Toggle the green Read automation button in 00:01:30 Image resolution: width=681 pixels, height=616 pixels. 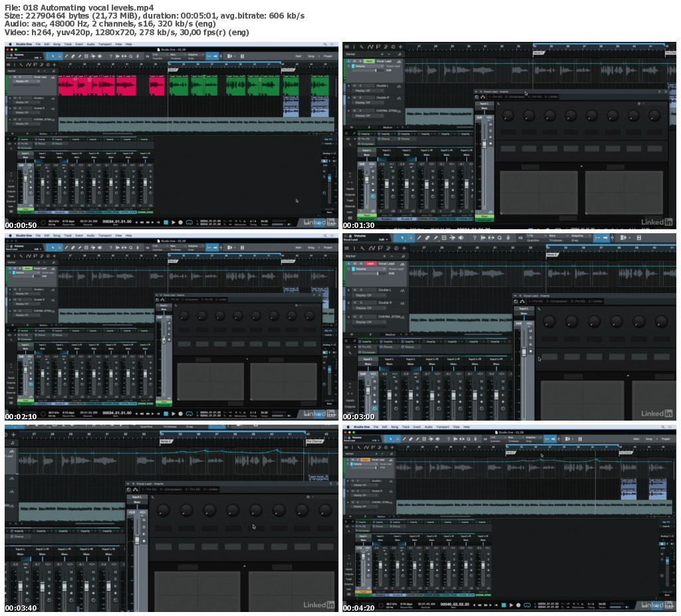point(369,61)
